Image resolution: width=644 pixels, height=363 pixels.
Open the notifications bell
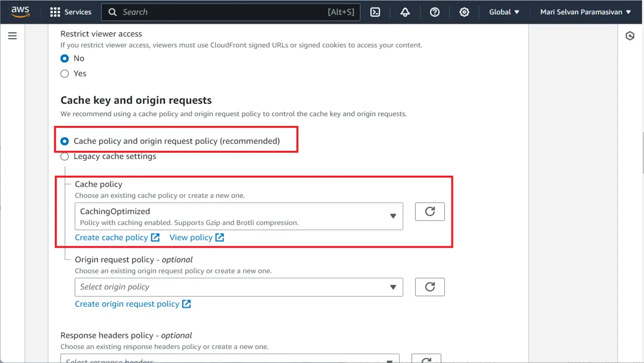405,12
